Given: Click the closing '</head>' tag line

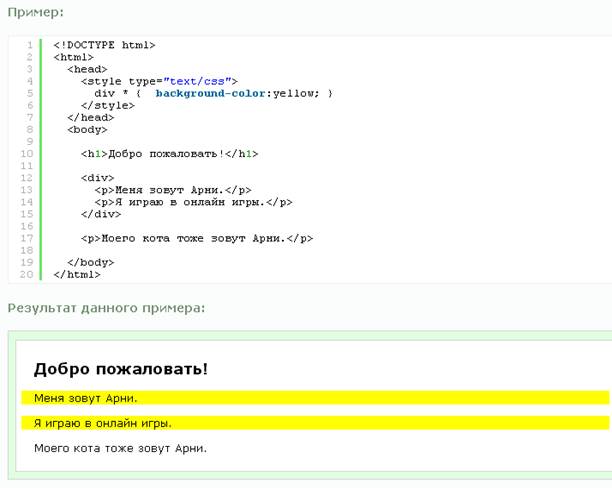Looking at the screenshot, I should coord(91,118).
